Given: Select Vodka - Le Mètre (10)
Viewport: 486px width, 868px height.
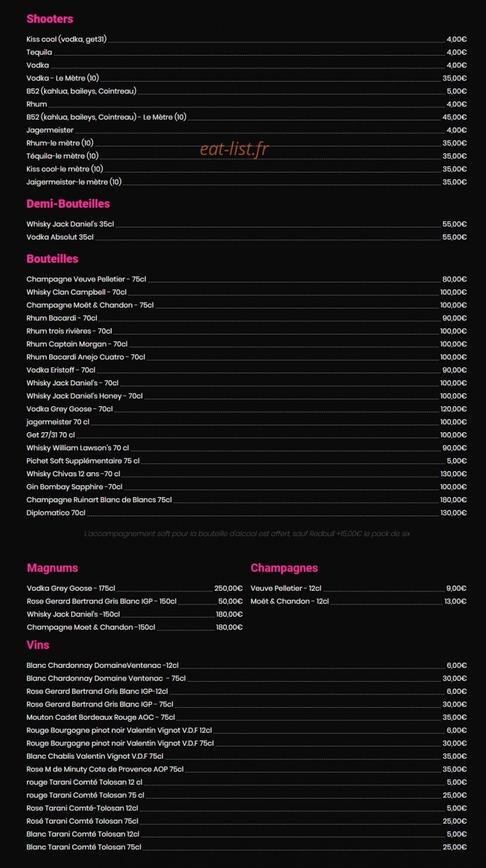Looking at the screenshot, I should (246, 78).
